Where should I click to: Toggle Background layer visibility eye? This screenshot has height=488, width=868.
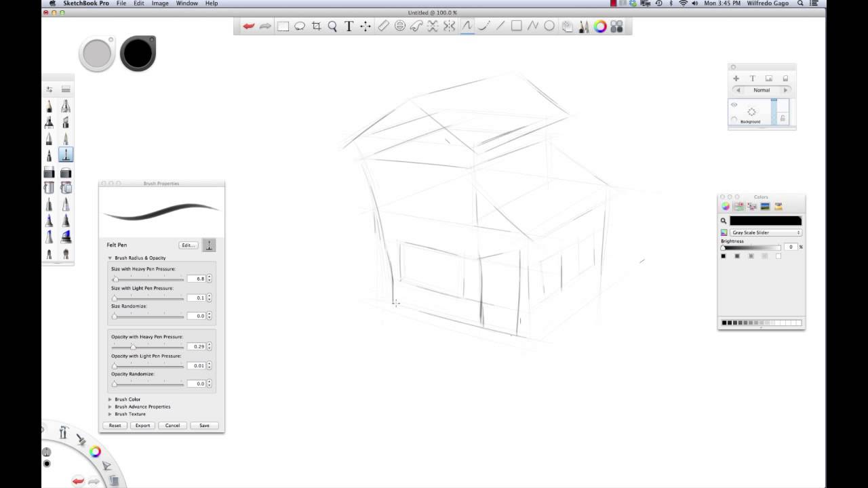734,104
